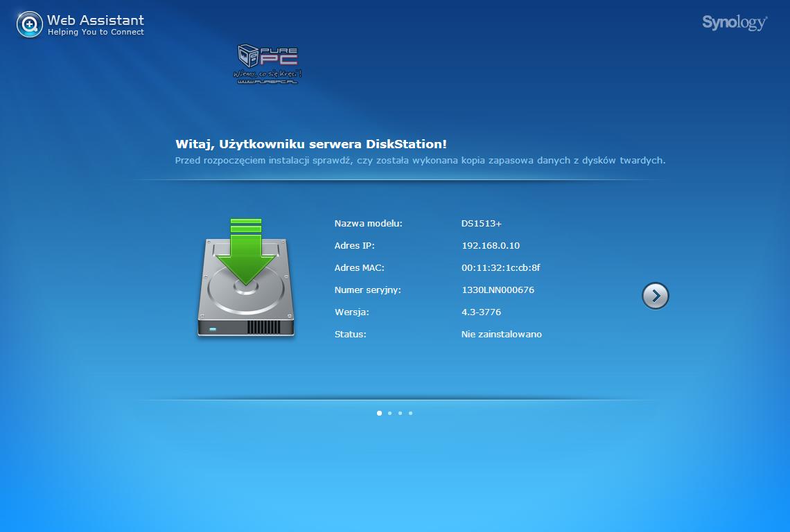790x532 pixels.
Task: Click the Synology logo
Action: coord(735,23)
